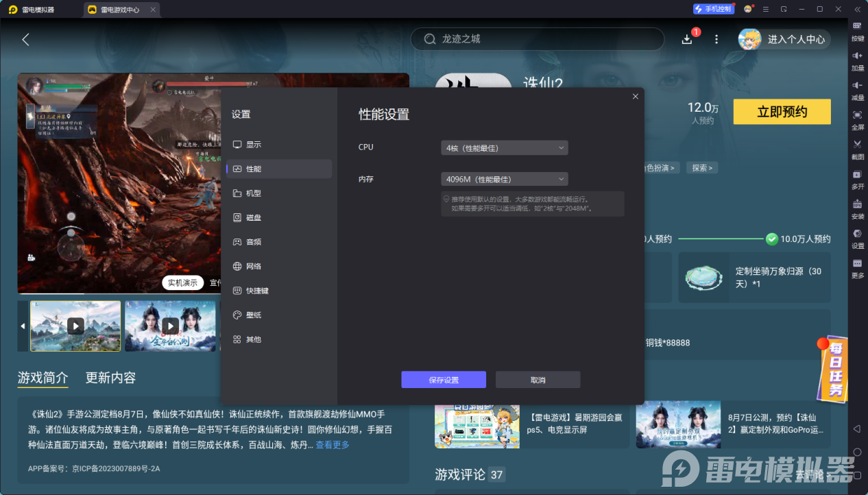The width and height of the screenshot is (868, 495).
Task: Play the first video thumbnail
Action: pyautogui.click(x=75, y=326)
